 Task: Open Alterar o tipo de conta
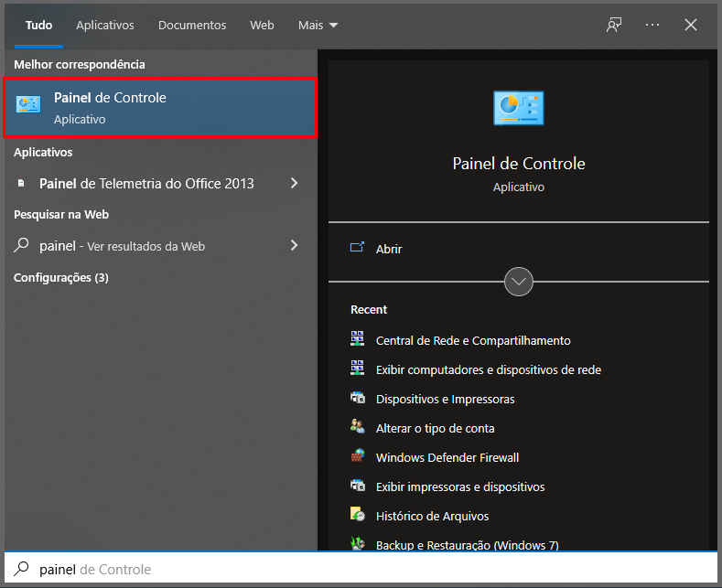tap(436, 428)
